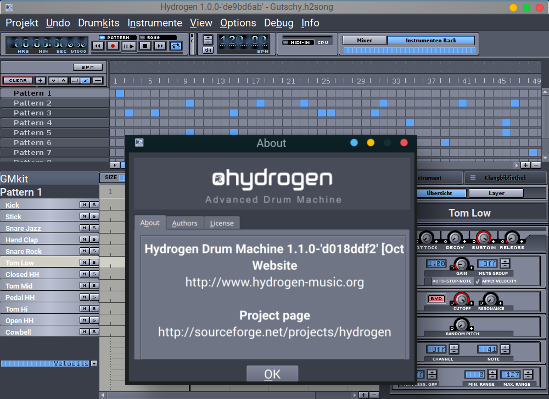Screen dimensions: 549x399
Task: Toggle the Apply Velocity checkbox
Action: click(x=478, y=281)
